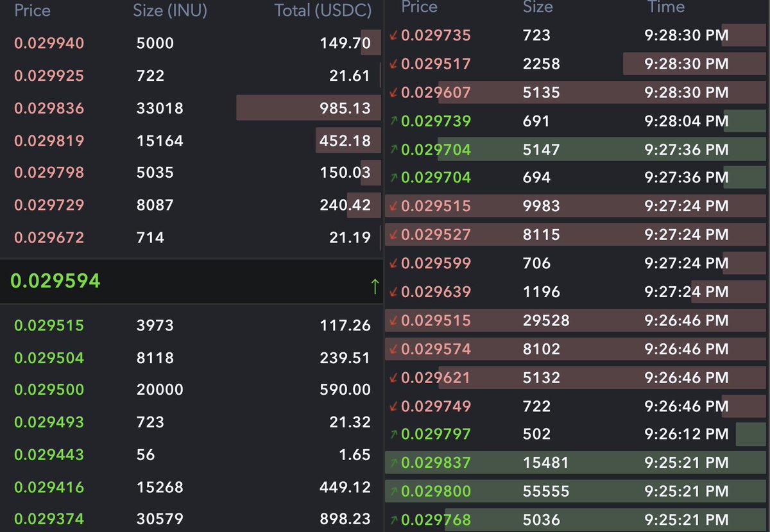770x532 pixels.
Task: Click the green up arrow beside trade price 0.029800
Action: tap(393, 492)
